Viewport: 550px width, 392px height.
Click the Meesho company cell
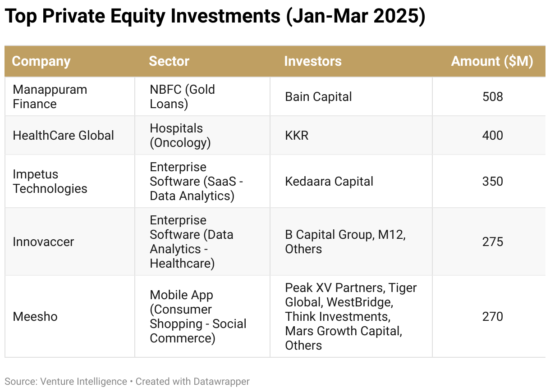[35, 316]
